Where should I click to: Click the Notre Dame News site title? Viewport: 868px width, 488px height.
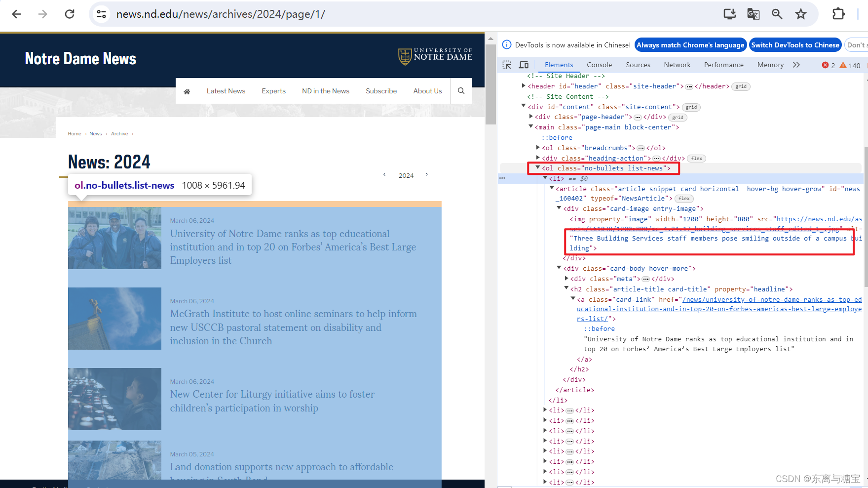[80, 59]
